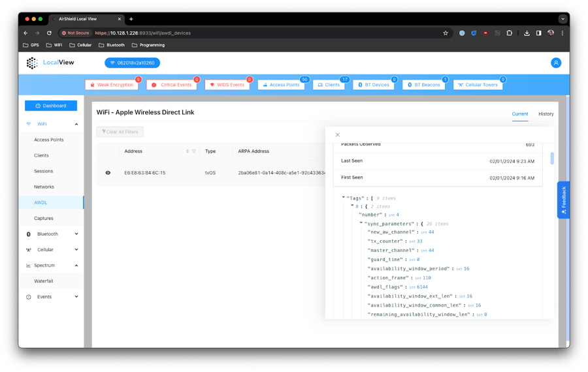588x372 pixels.
Task: Collapse the "sync_parameters" JSON node
Action: 361,223
